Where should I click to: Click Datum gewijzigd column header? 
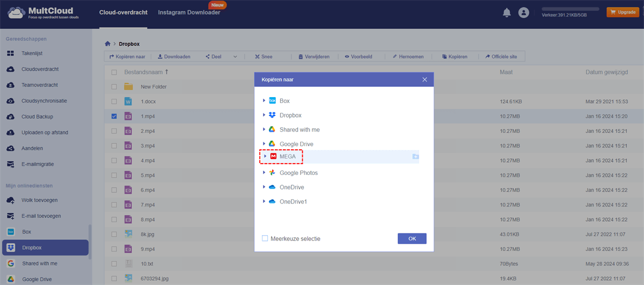[x=608, y=72]
